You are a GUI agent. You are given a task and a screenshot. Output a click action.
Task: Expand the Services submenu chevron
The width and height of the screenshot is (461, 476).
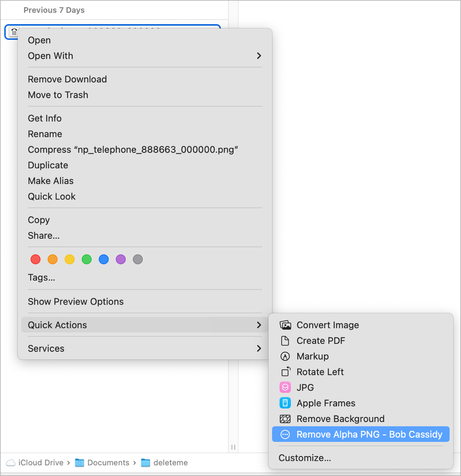point(259,348)
